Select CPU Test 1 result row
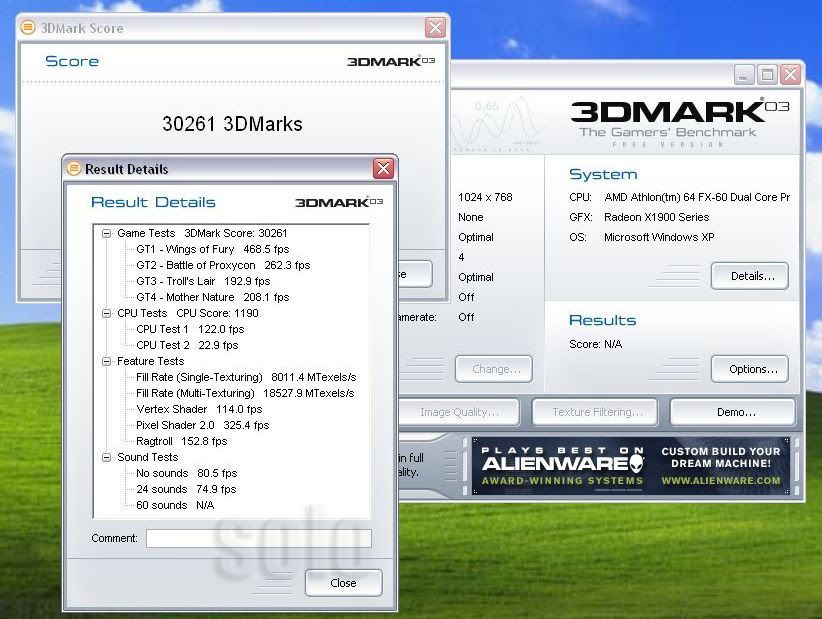Image resolution: width=822 pixels, height=619 pixels. [x=190, y=329]
